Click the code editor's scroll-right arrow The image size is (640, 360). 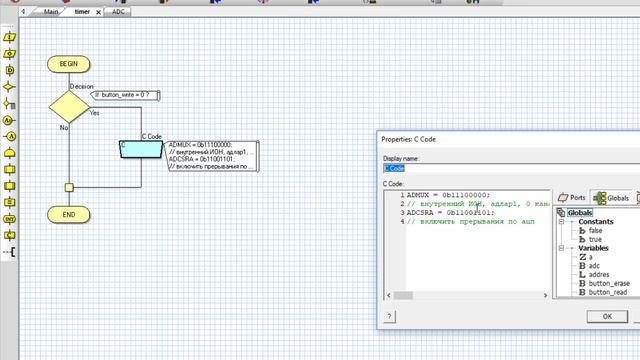click(x=545, y=295)
